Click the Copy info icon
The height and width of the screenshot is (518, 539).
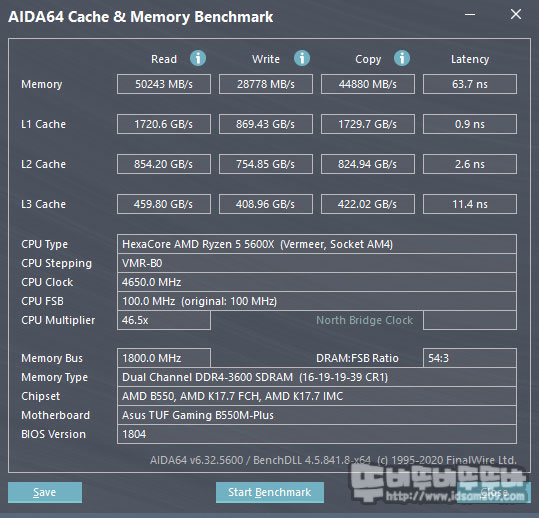tap(402, 58)
